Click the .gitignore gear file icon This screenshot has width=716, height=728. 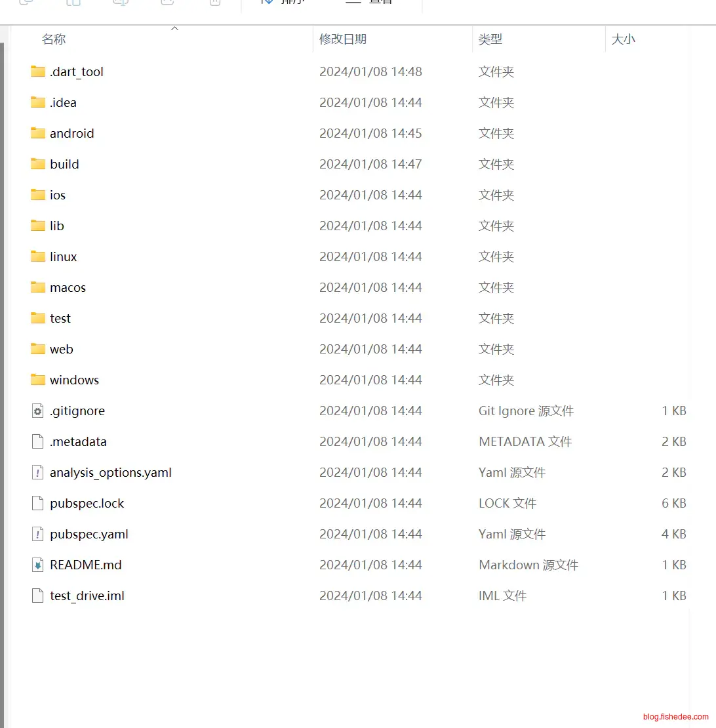(x=37, y=411)
